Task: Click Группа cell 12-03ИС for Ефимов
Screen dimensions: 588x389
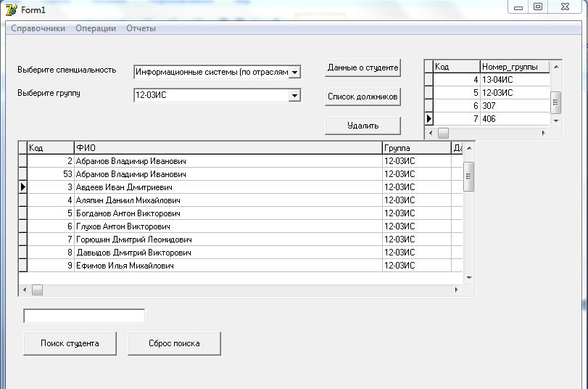Action: pos(417,266)
